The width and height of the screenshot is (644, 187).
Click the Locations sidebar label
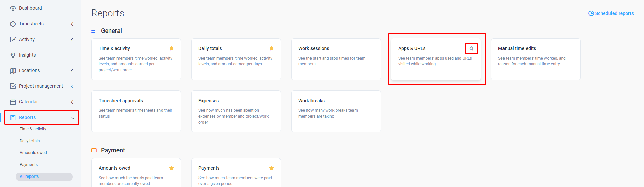point(29,70)
